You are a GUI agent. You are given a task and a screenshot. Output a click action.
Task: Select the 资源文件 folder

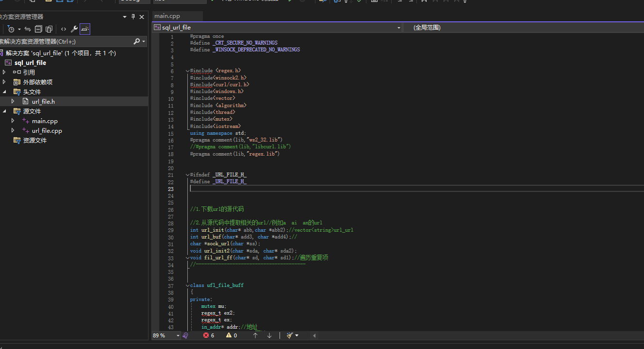point(35,141)
